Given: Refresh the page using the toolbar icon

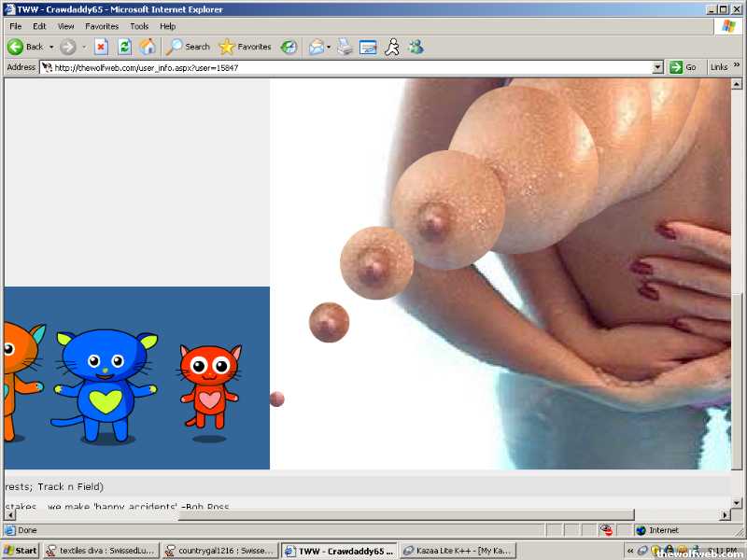Looking at the screenshot, I should (124, 47).
